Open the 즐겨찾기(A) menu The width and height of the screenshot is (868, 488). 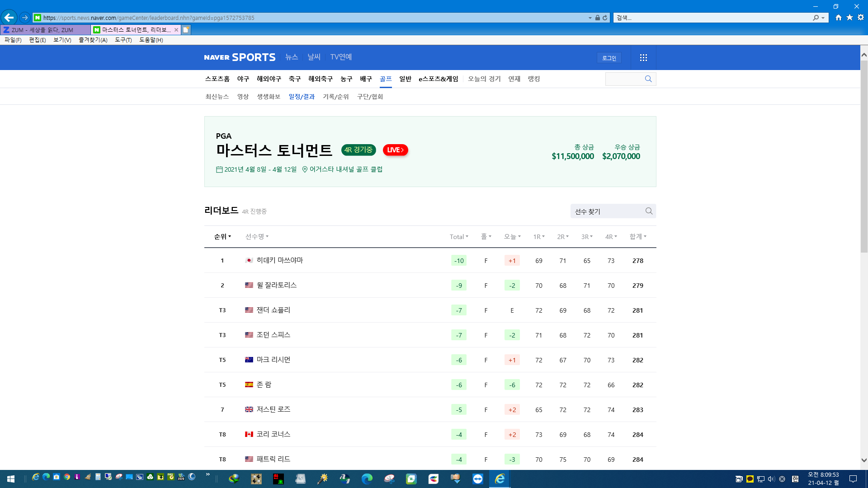pyautogui.click(x=93, y=40)
